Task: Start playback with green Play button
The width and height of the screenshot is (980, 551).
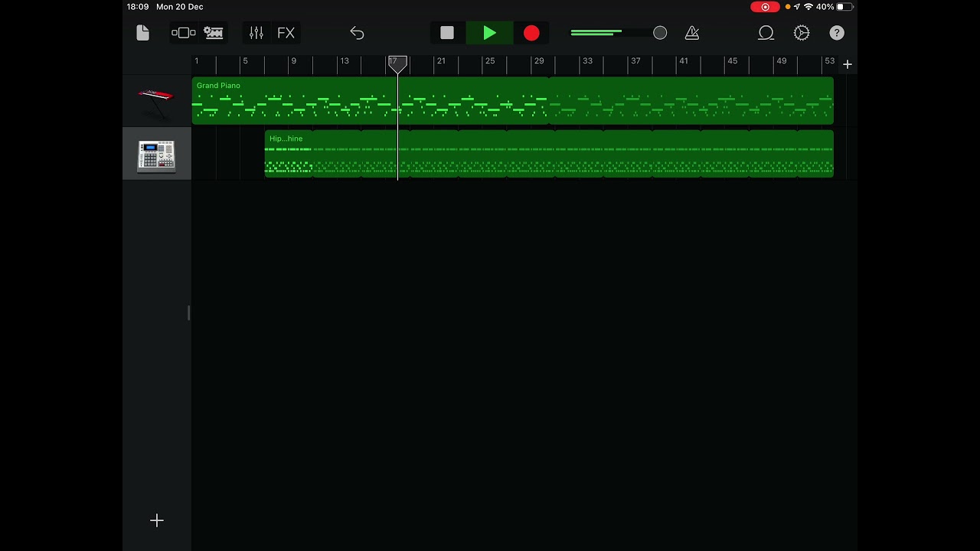Action: [489, 33]
